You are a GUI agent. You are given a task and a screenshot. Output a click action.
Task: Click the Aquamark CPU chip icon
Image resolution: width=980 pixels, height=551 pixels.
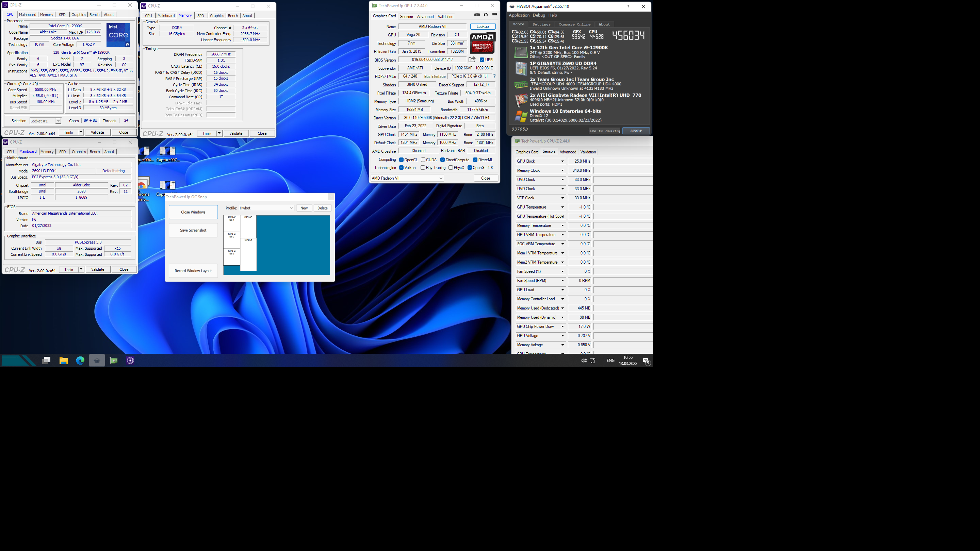coord(521,52)
